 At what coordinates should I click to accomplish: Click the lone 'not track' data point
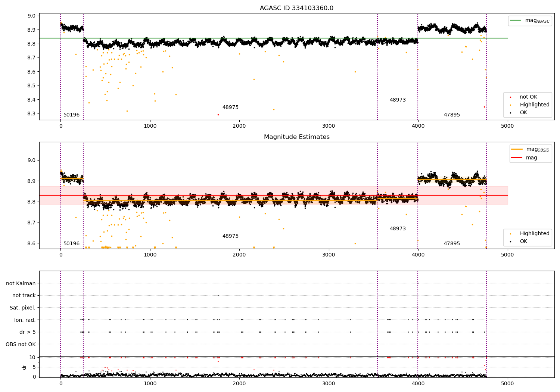click(x=218, y=295)
